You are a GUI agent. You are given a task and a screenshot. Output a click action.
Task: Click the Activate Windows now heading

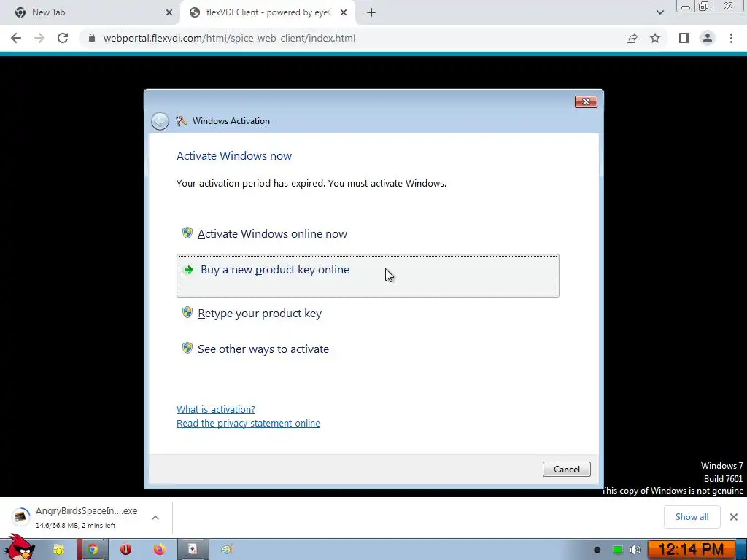pos(234,156)
